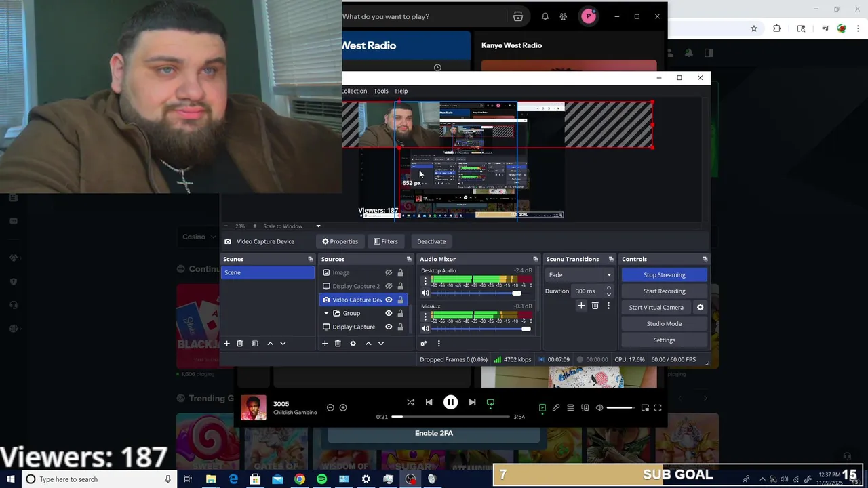Open Audio Mixer three-dot menu at bottom
Image resolution: width=868 pixels, height=488 pixels.
pos(439,344)
